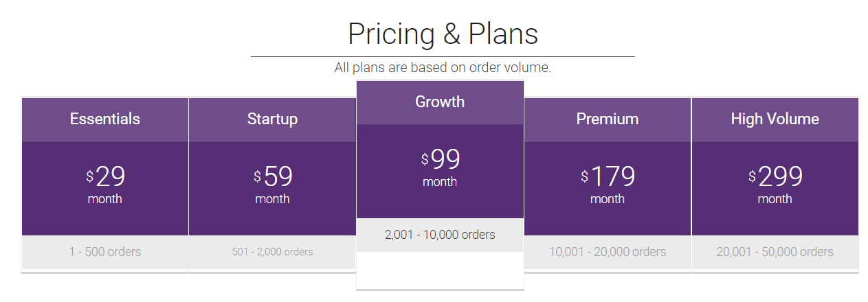Click the $59 month price
868x302 pixels.
point(272,185)
